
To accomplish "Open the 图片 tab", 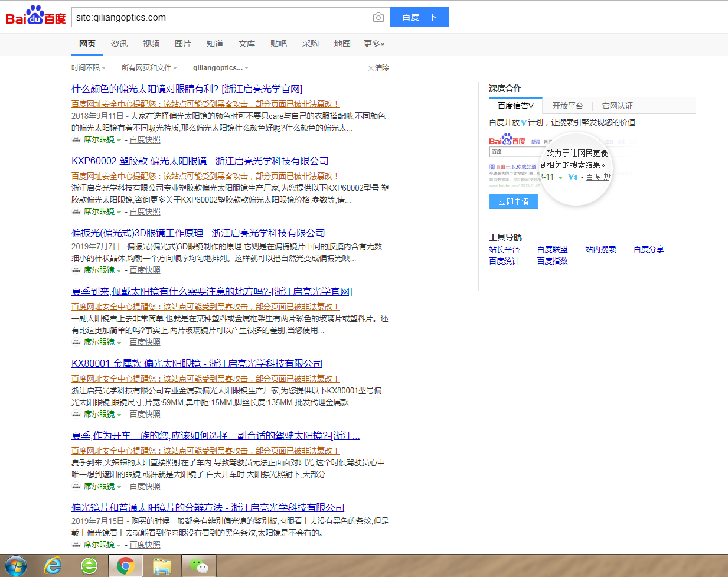I will [183, 44].
